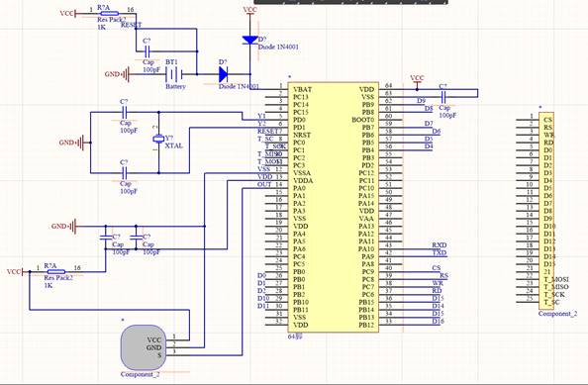The image size is (588, 385).
Task: Click the TXD net label
Action: point(440,253)
